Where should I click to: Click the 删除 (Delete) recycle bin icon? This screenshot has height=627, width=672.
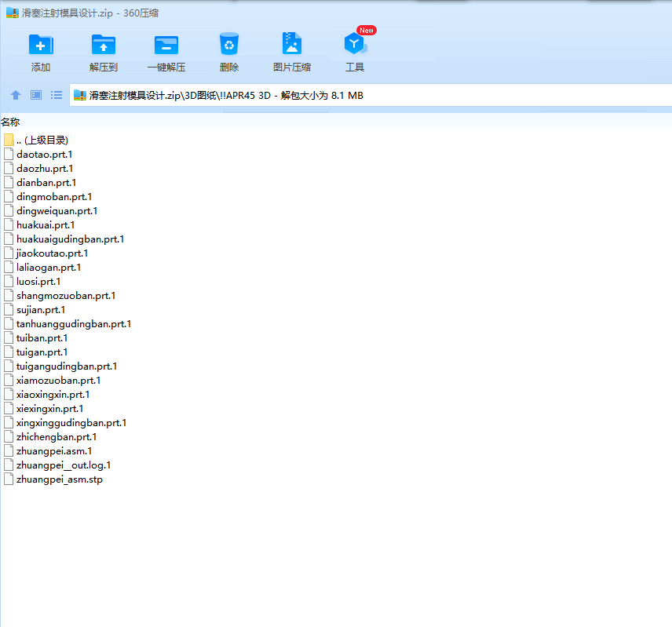(x=229, y=44)
